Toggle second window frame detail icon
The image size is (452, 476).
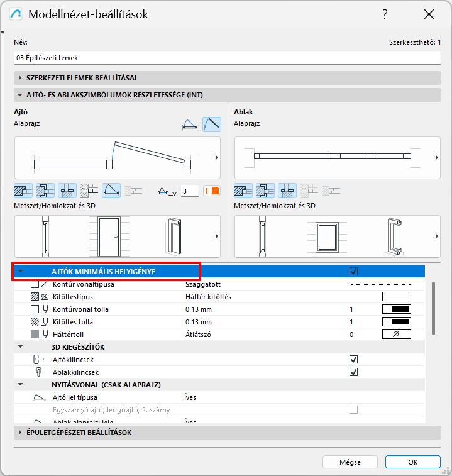coord(265,191)
